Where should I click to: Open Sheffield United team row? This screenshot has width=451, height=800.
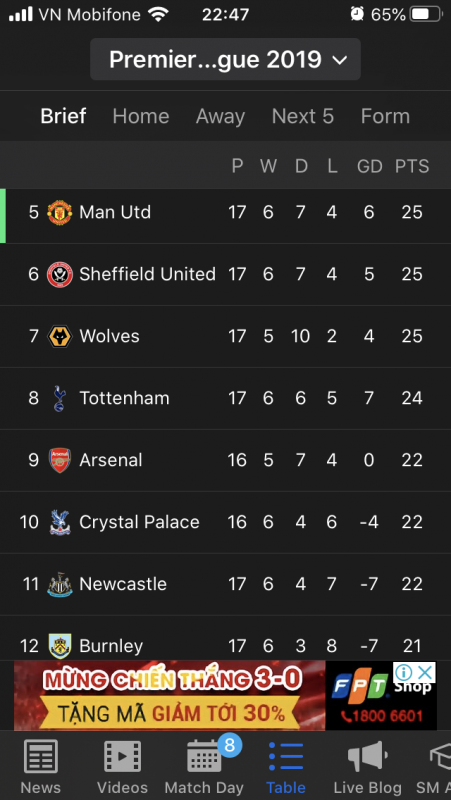(x=226, y=274)
